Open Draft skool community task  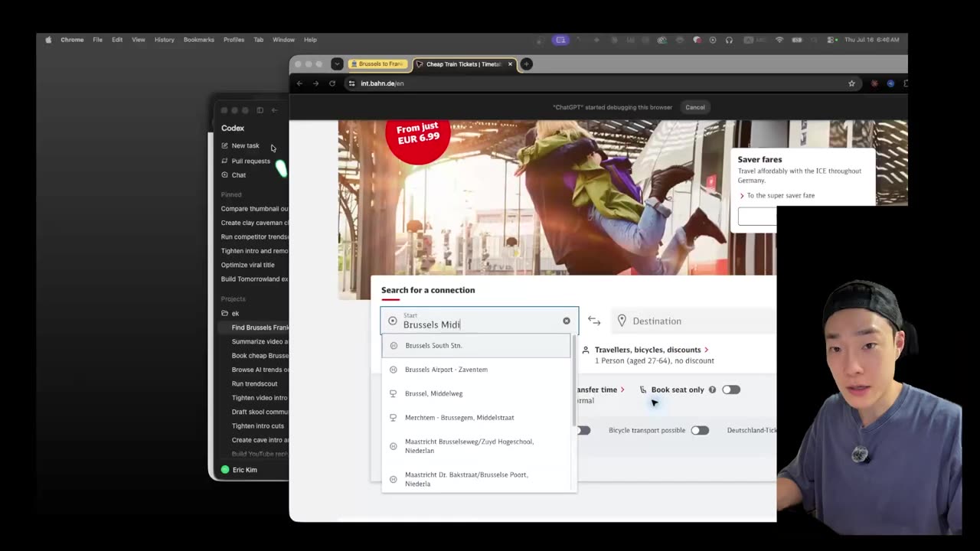tap(260, 412)
